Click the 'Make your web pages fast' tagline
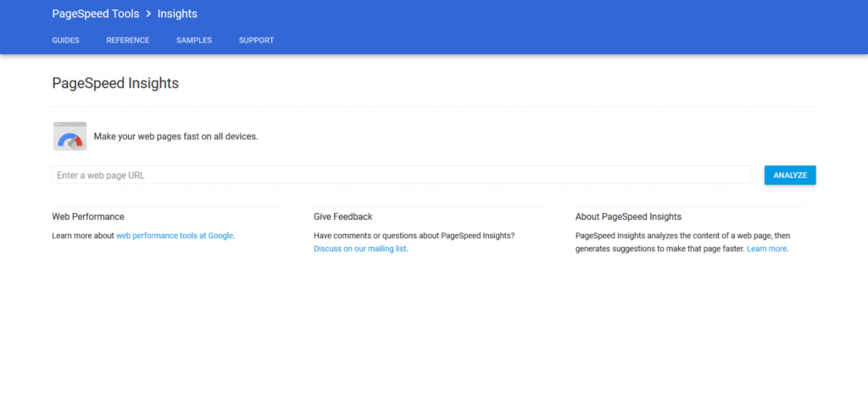 click(x=176, y=137)
